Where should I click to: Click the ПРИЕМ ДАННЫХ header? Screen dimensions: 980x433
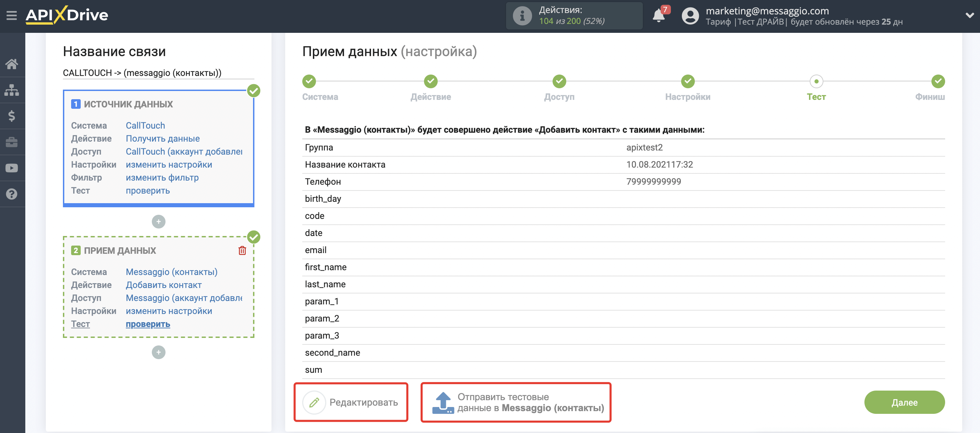click(x=120, y=251)
